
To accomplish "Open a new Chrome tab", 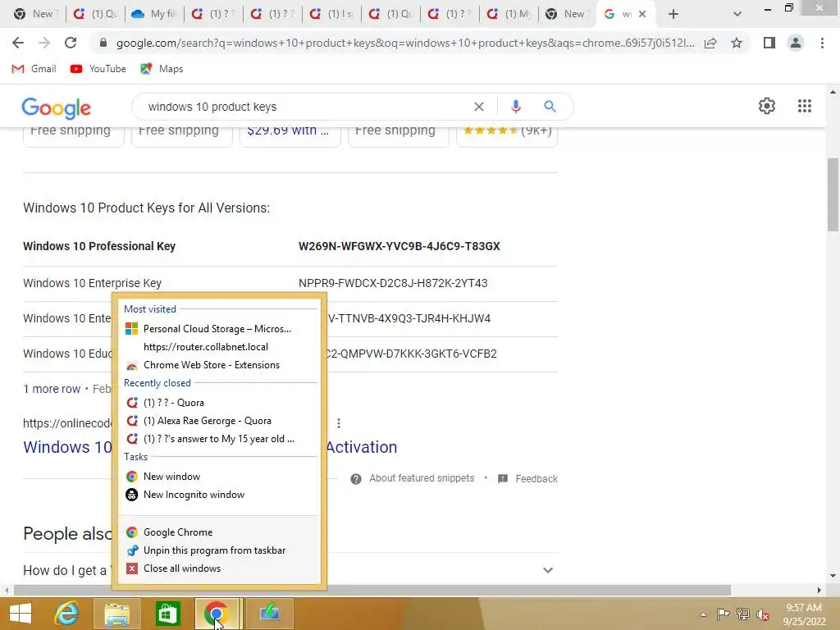I will coord(673,14).
